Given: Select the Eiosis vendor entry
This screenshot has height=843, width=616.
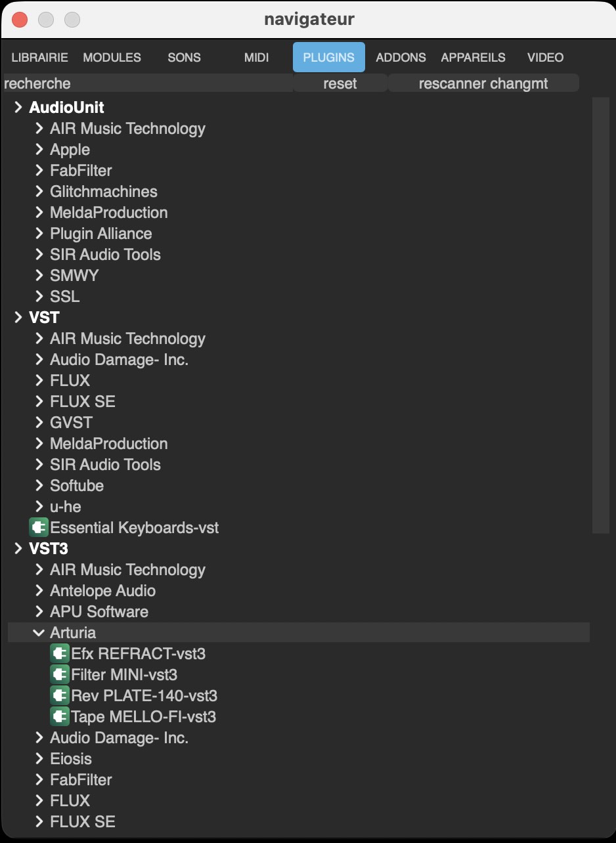Looking at the screenshot, I should click(71, 759).
